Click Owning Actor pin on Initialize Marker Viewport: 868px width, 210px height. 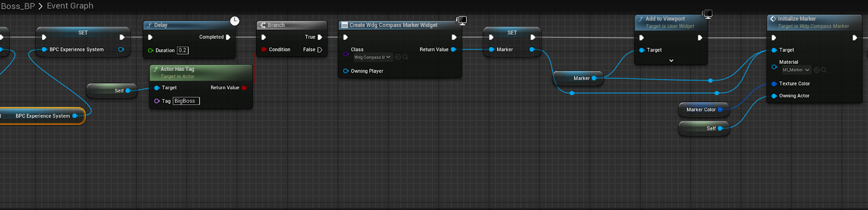click(774, 96)
